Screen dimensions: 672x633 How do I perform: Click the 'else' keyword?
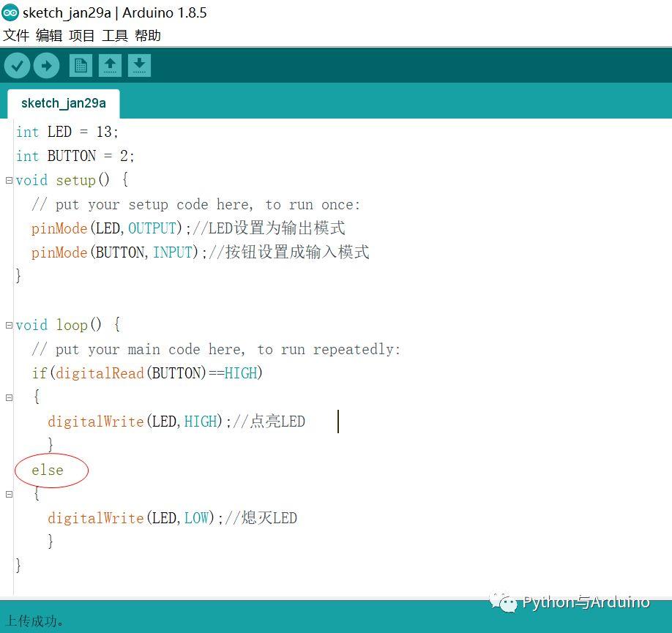(48, 470)
